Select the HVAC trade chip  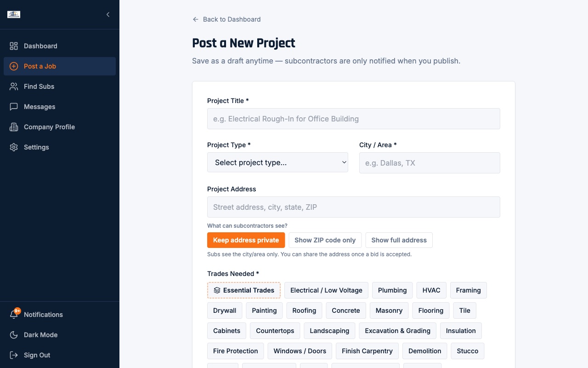(x=431, y=290)
